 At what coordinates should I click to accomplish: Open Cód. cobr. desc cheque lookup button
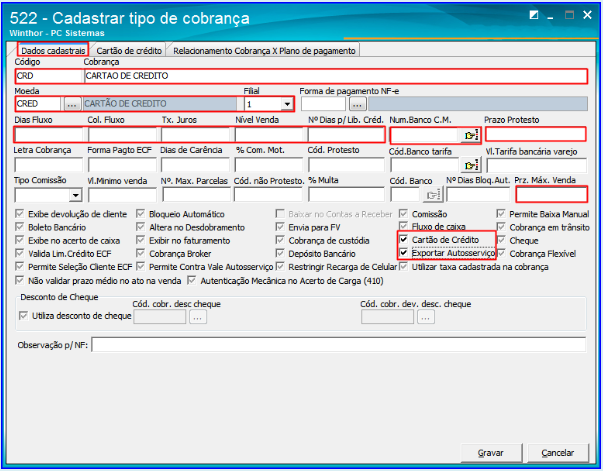click(198, 317)
